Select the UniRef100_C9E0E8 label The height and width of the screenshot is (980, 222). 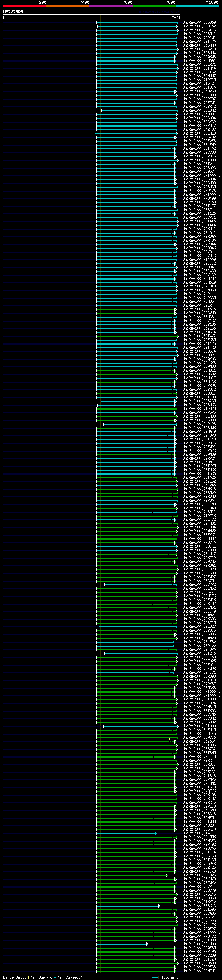[x=199, y=141]
